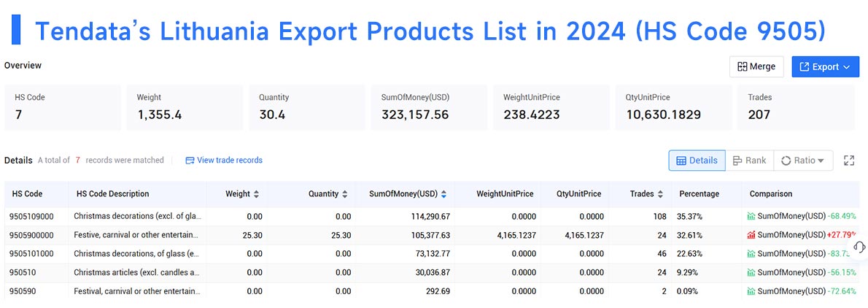Click percentage value 35.37%
The height and width of the screenshot is (308, 868).
(689, 216)
